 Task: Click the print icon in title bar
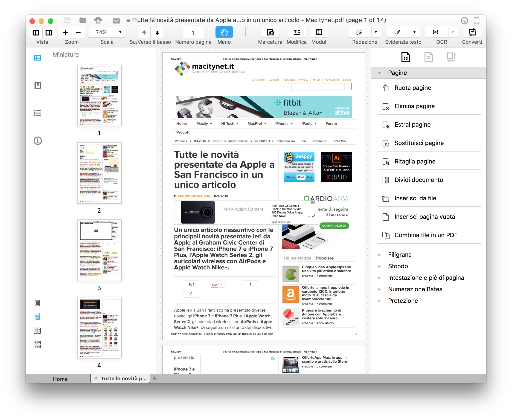click(98, 20)
